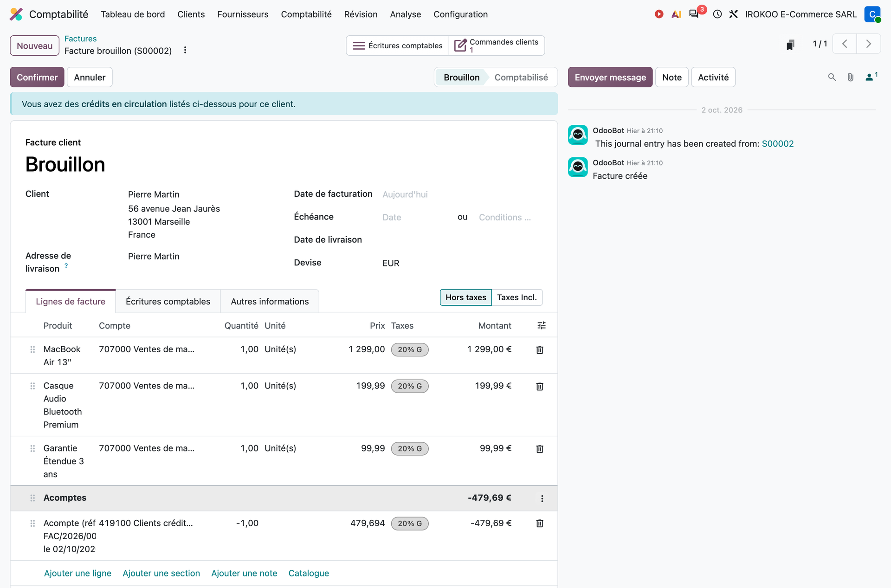Search chatter messages magnifier icon

click(x=832, y=78)
